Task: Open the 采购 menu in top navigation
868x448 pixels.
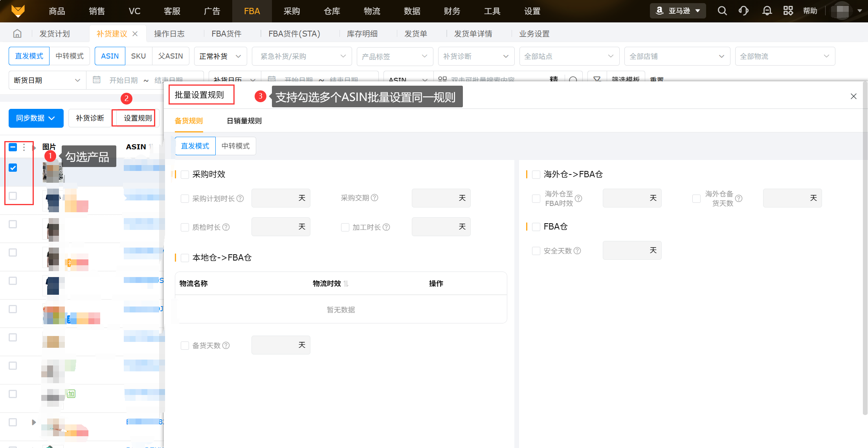Action: point(292,11)
